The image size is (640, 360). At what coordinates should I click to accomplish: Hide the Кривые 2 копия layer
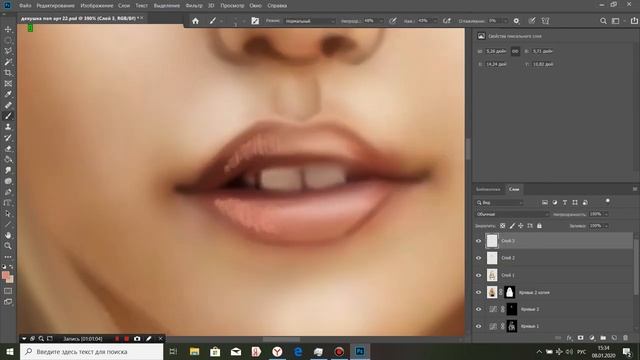click(478, 292)
